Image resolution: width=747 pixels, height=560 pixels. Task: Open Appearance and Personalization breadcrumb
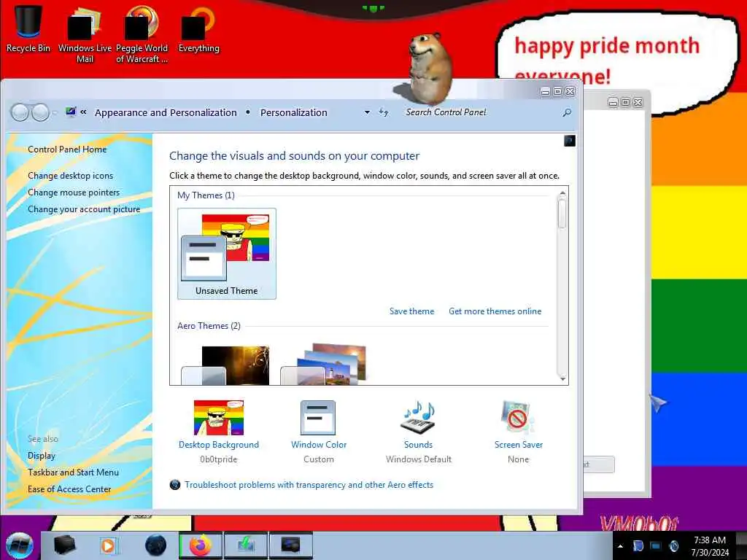pos(166,112)
